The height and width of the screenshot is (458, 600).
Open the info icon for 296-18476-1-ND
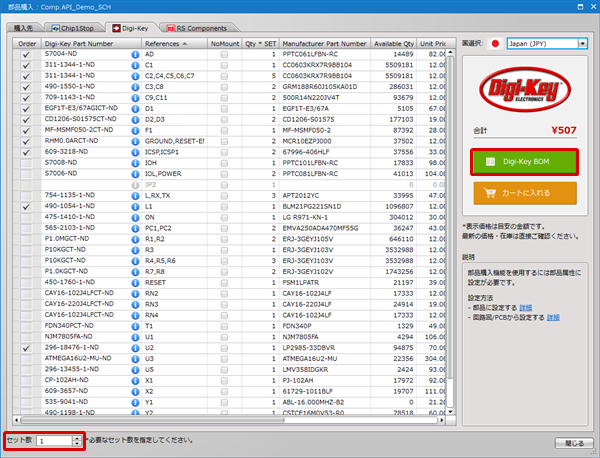pyautogui.click(x=135, y=349)
